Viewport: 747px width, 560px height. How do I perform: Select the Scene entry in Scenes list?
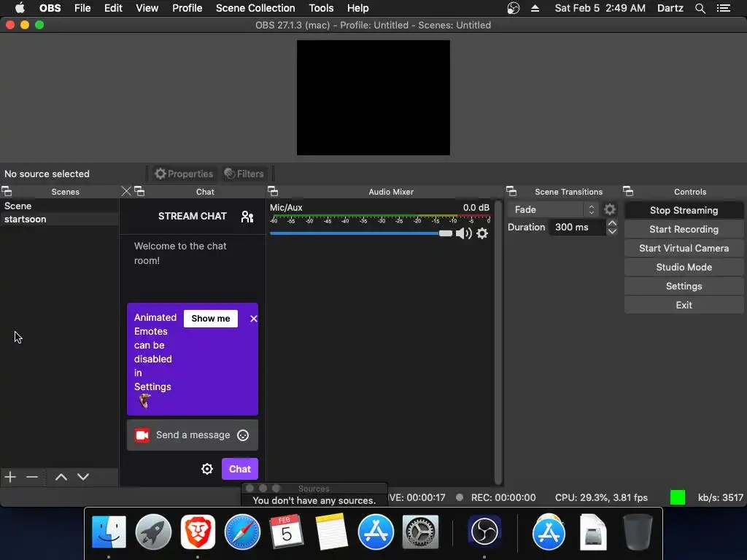[x=59, y=206]
